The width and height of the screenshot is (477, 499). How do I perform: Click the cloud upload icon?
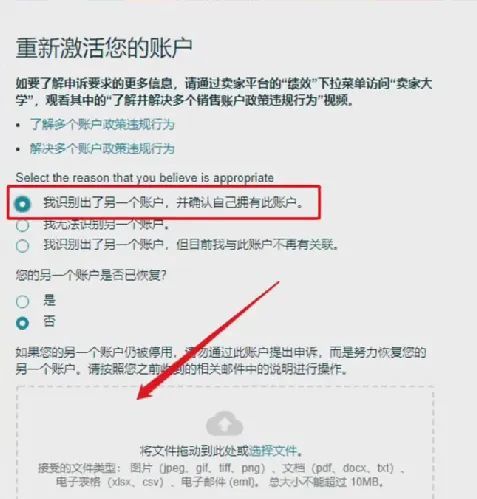[224, 424]
